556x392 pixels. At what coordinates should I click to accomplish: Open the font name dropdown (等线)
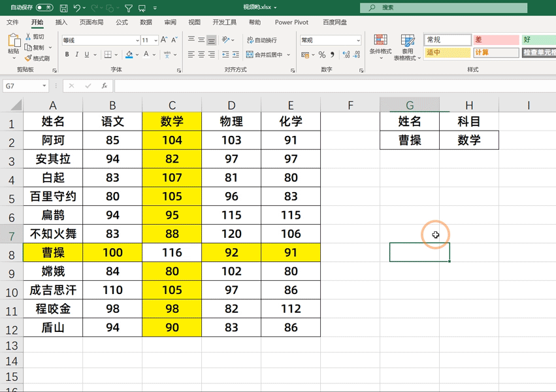click(137, 41)
